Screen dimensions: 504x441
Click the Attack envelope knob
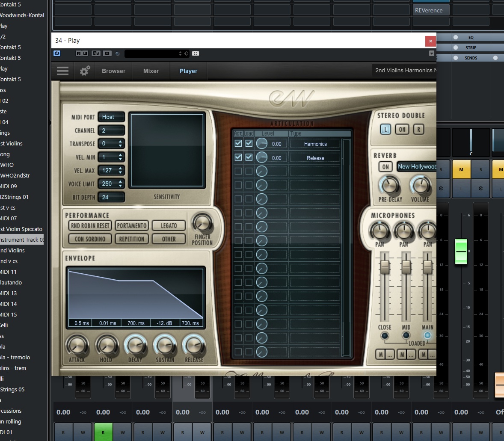pyautogui.click(x=77, y=346)
